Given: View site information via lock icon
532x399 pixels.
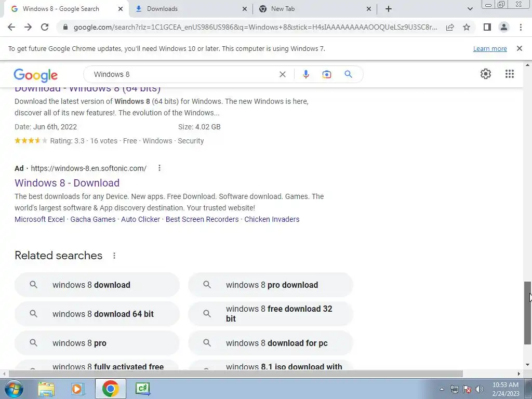Looking at the screenshot, I should tap(65, 27).
